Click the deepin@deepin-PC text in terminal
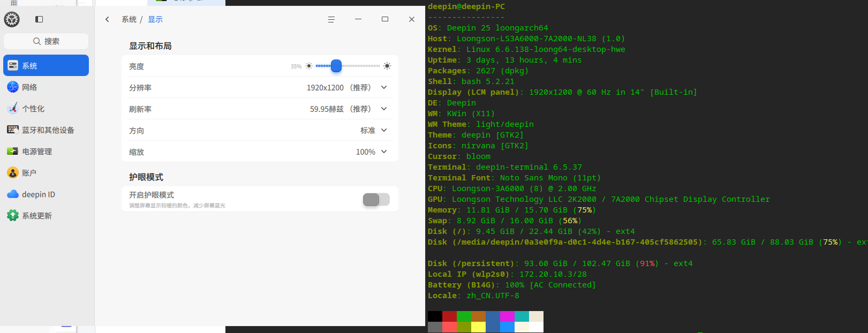The height and width of the screenshot is (333, 868). pos(466,6)
